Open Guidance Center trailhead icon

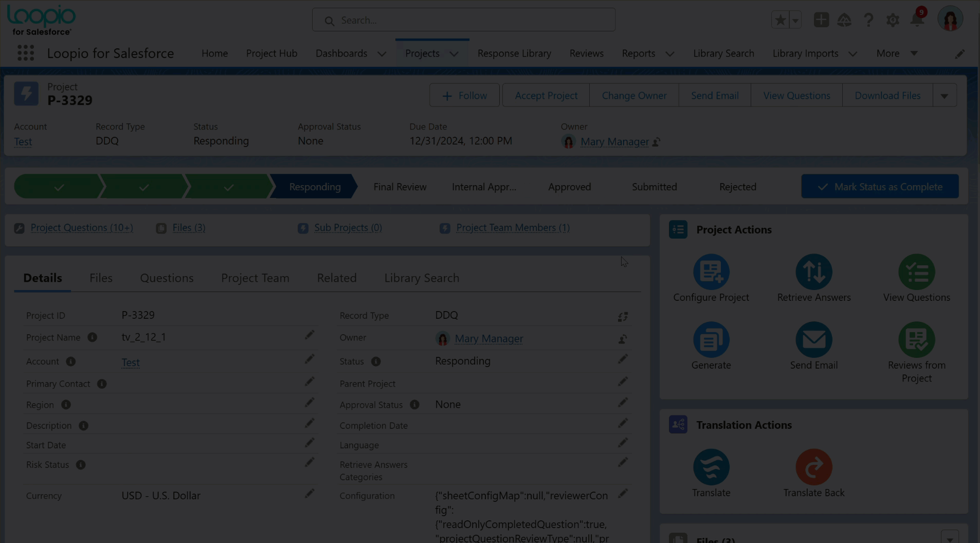click(844, 20)
